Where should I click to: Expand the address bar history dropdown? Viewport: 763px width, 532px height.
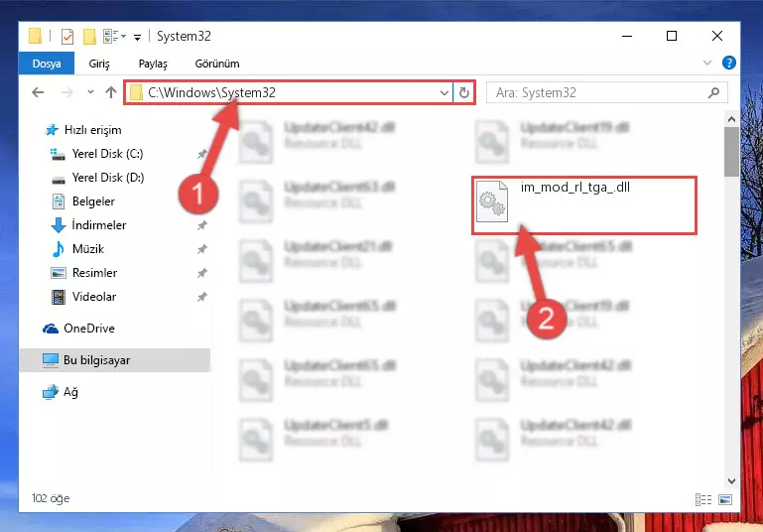pyautogui.click(x=444, y=92)
